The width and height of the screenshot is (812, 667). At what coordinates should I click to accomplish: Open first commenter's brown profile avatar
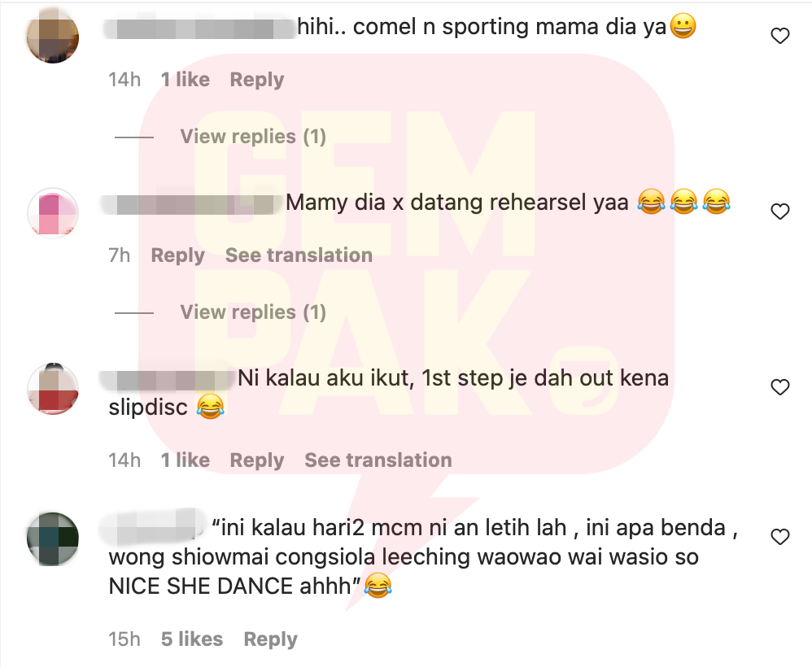coord(53,37)
